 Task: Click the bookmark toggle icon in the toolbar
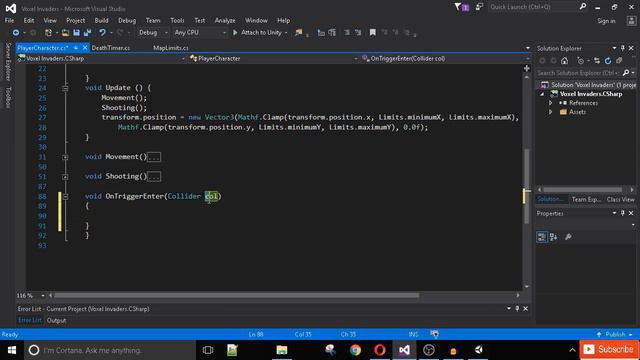point(373,33)
